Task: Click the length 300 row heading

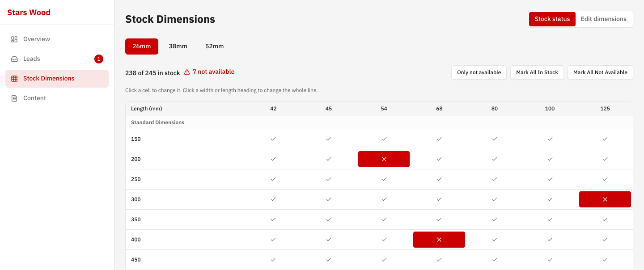Action: pos(136,199)
